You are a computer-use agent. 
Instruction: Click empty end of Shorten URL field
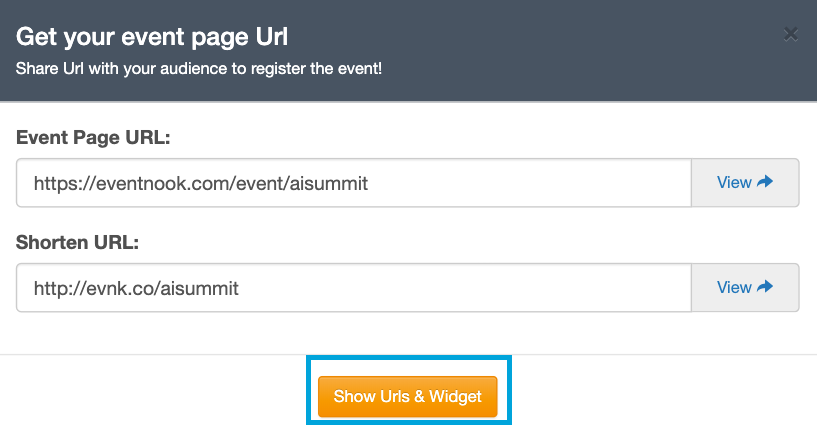464,288
